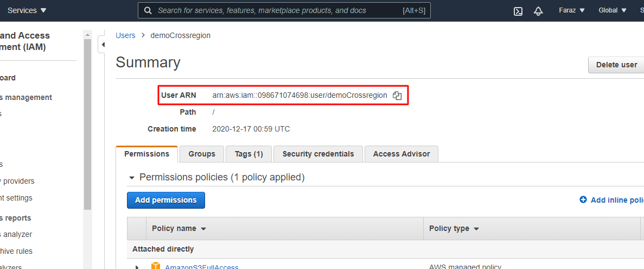Collapse the Permissions policies section
The image size is (644, 269).
132,178
